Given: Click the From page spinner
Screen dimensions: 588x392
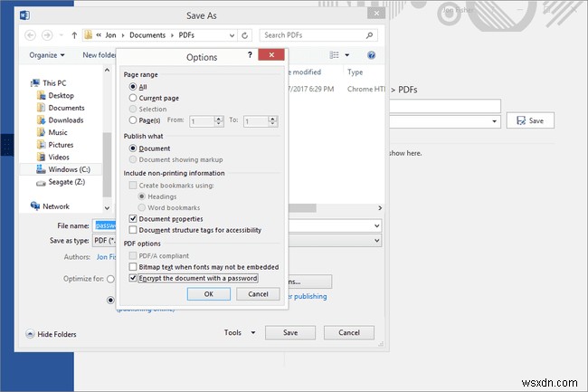Looking at the screenshot, I should tap(219, 120).
